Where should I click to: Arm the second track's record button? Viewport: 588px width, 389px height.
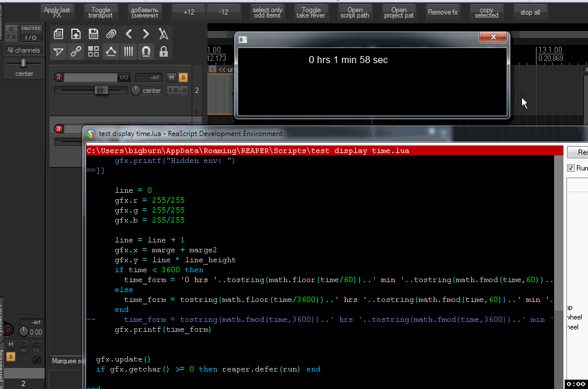(58, 129)
